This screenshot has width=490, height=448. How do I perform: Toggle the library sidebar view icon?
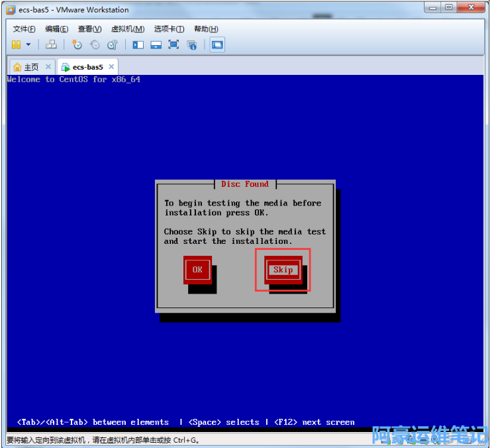(x=138, y=44)
